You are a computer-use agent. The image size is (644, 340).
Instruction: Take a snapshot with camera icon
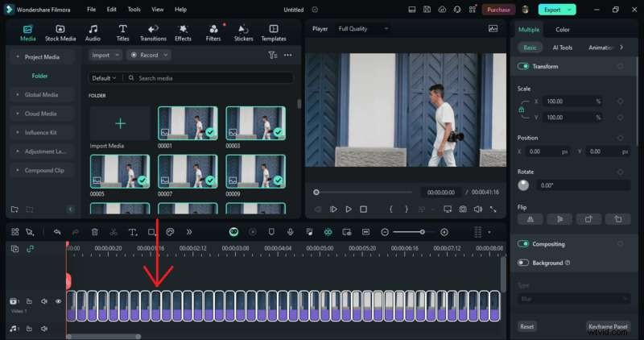463,209
